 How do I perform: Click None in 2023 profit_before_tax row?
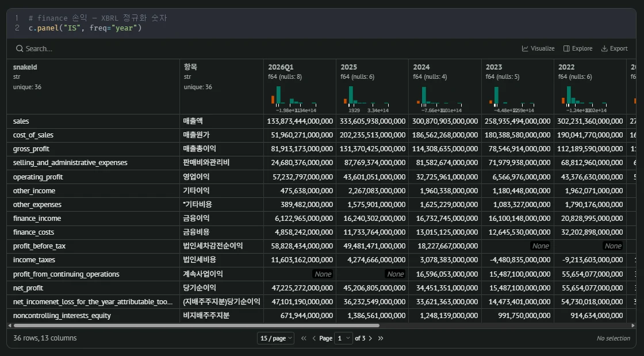(x=540, y=246)
